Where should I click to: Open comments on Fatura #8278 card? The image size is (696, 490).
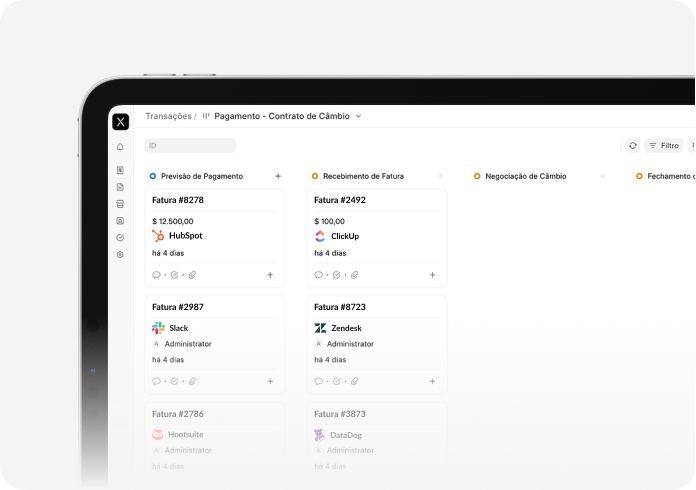click(x=156, y=275)
